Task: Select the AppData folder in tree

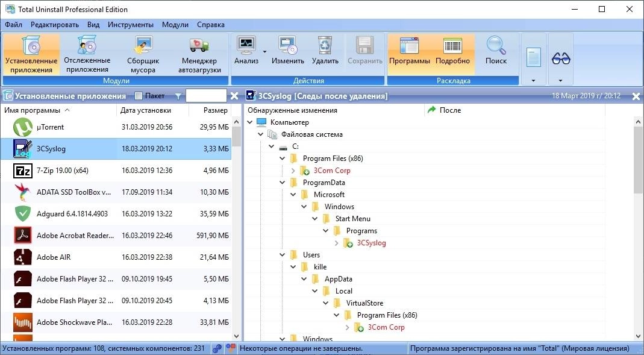Action: (338, 279)
